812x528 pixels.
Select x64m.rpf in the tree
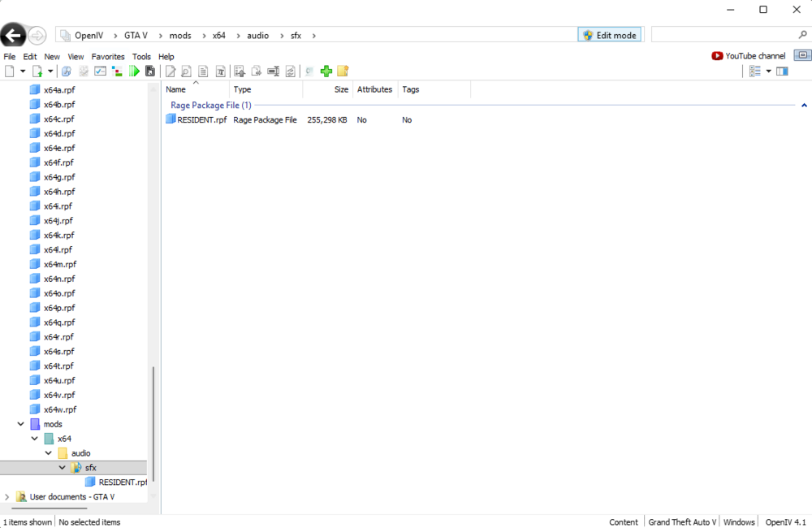pos(60,264)
